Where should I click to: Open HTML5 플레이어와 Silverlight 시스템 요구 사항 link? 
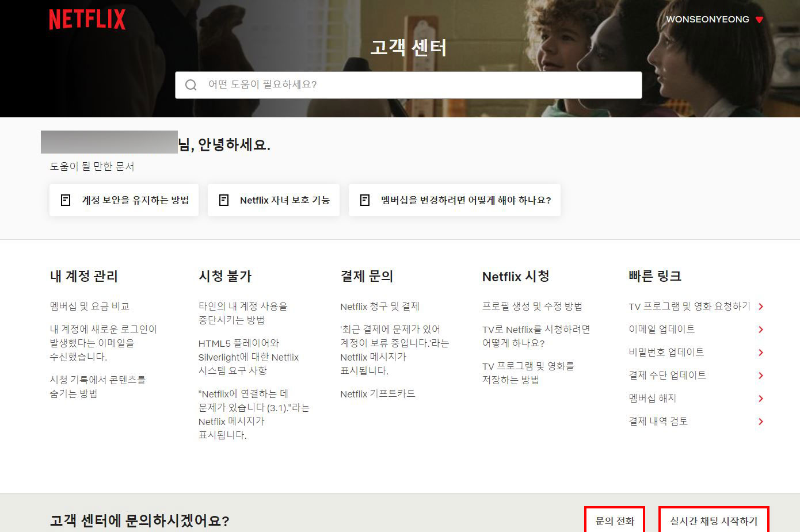[249, 357]
